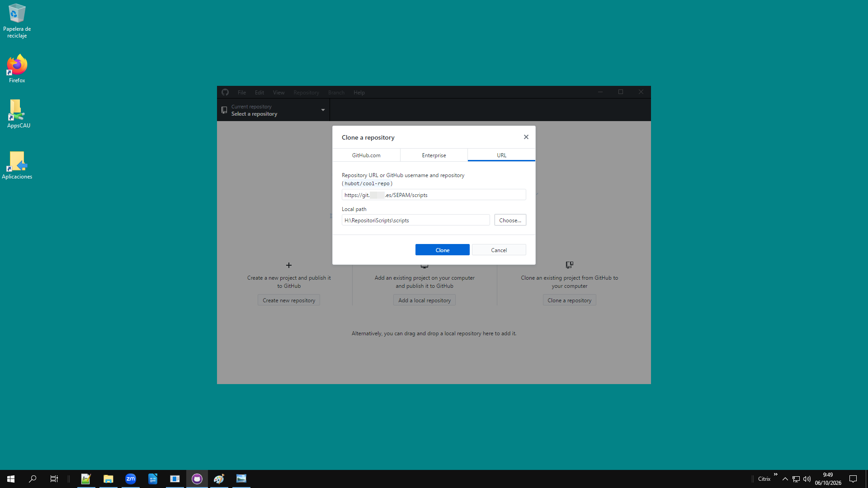868x488 pixels.
Task: Click the clone icon above Clone an existing project
Action: 569,265
